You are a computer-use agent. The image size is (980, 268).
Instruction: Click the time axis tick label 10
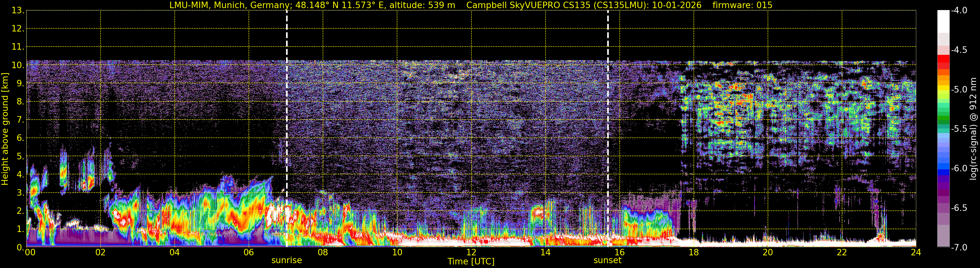coord(397,252)
